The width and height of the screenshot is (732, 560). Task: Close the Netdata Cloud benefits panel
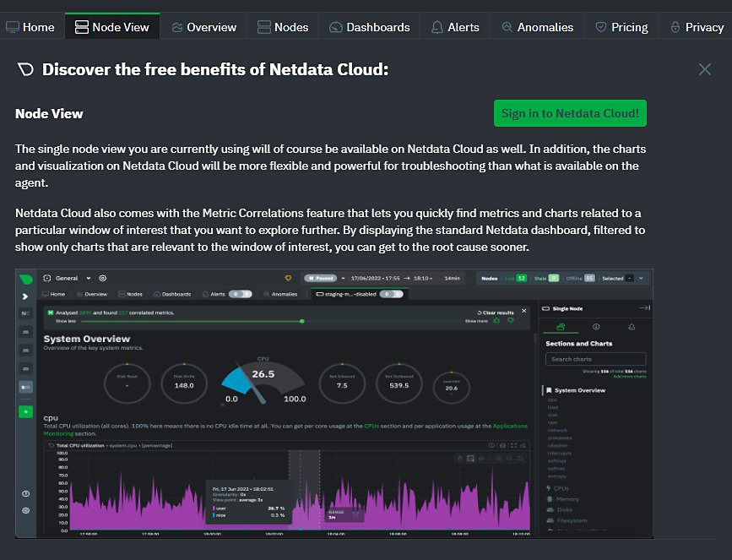click(x=704, y=69)
